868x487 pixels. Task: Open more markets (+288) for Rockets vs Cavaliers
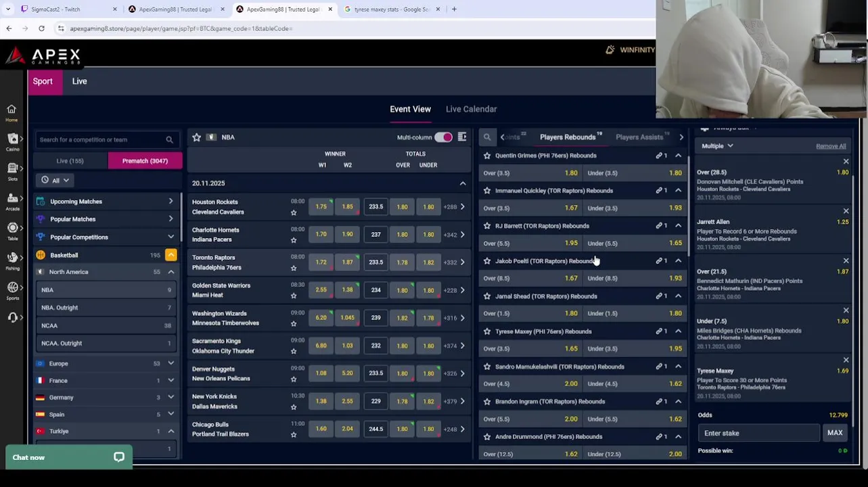(454, 207)
